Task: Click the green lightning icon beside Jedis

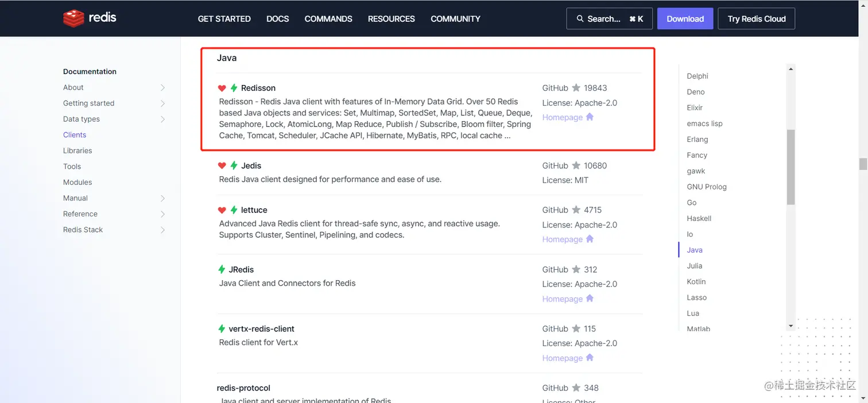Action: 234,165
